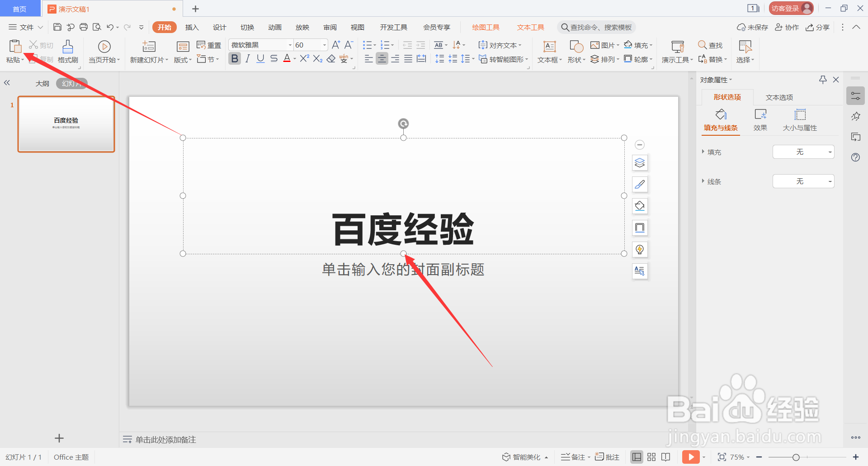Viewport: 868px width, 466px height.
Task: Open the 绘图工具 ribbon tab
Action: (486, 27)
